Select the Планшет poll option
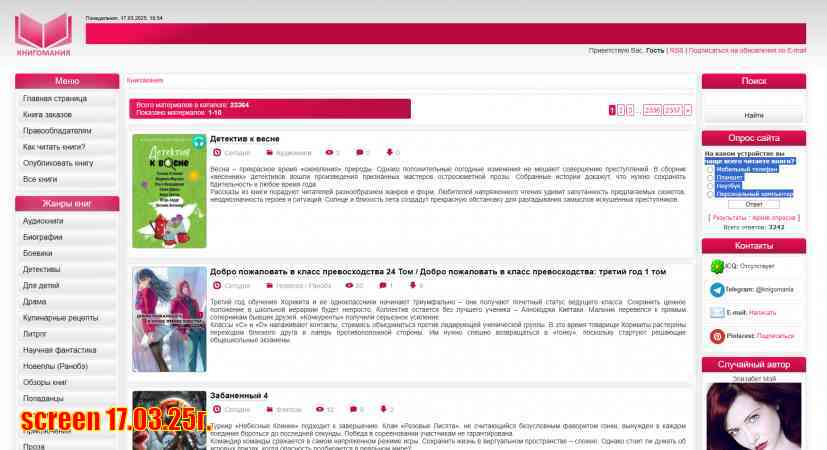 (x=711, y=177)
